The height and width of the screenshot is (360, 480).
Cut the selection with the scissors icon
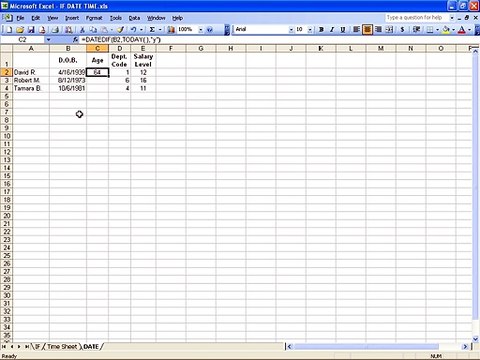[x=82, y=30]
